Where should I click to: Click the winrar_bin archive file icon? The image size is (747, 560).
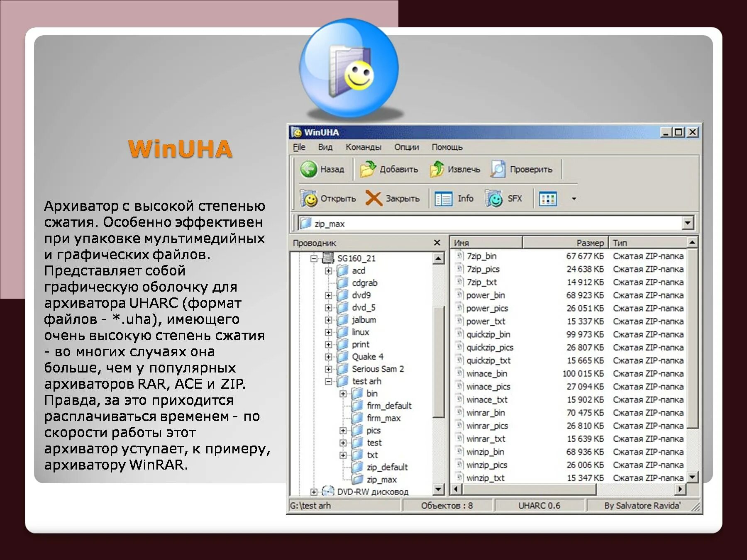[x=459, y=413]
